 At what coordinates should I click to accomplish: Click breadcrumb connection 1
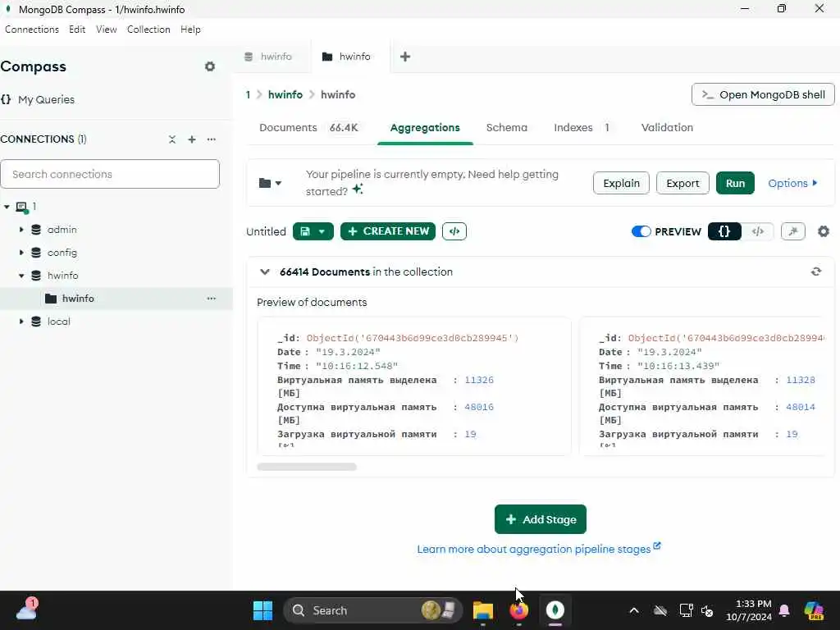tap(248, 95)
